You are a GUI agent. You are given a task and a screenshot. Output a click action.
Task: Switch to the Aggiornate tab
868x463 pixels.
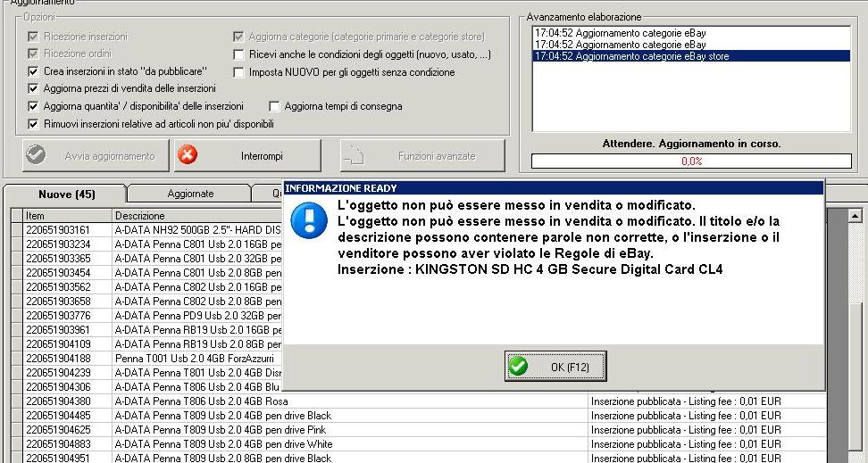190,194
